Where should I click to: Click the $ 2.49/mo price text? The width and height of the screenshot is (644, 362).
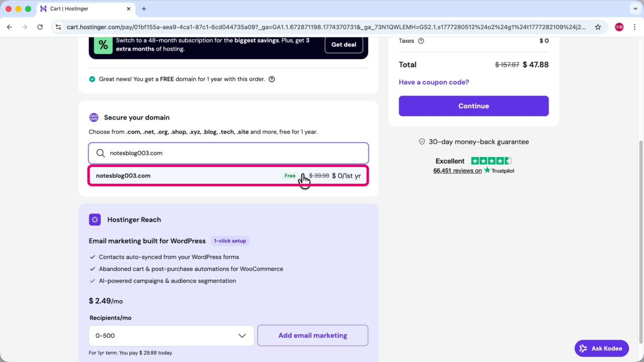pyautogui.click(x=106, y=301)
